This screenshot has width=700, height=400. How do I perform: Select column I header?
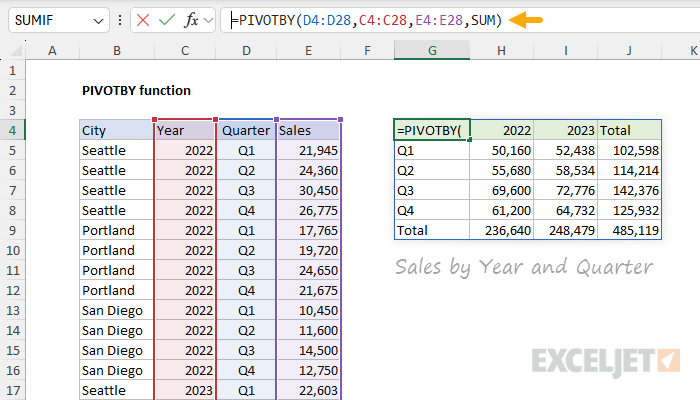(566, 50)
